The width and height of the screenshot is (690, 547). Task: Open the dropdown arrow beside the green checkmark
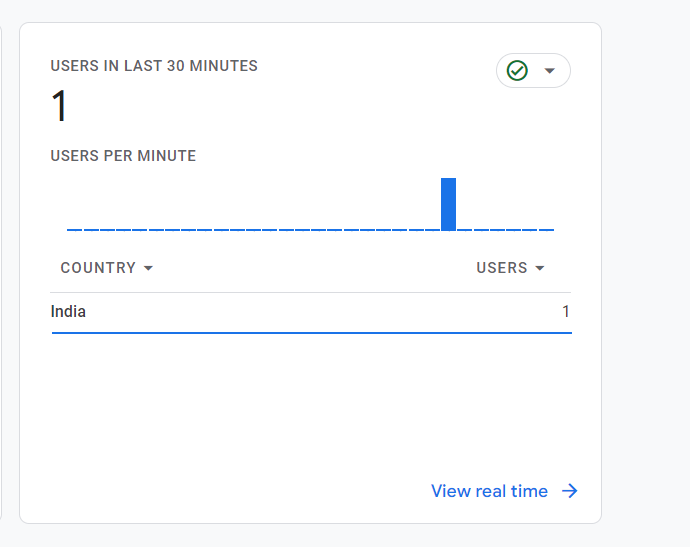[x=549, y=71]
